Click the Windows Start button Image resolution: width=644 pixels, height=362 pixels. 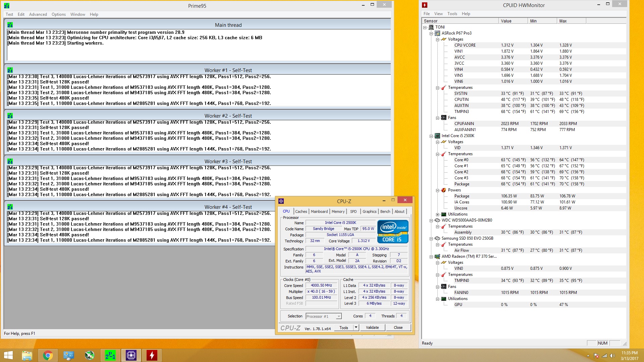8,355
